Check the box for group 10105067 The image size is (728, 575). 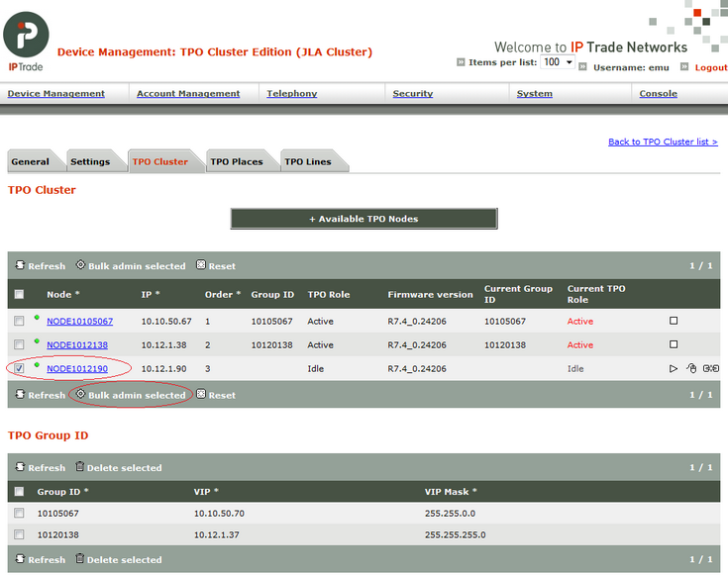[19, 513]
